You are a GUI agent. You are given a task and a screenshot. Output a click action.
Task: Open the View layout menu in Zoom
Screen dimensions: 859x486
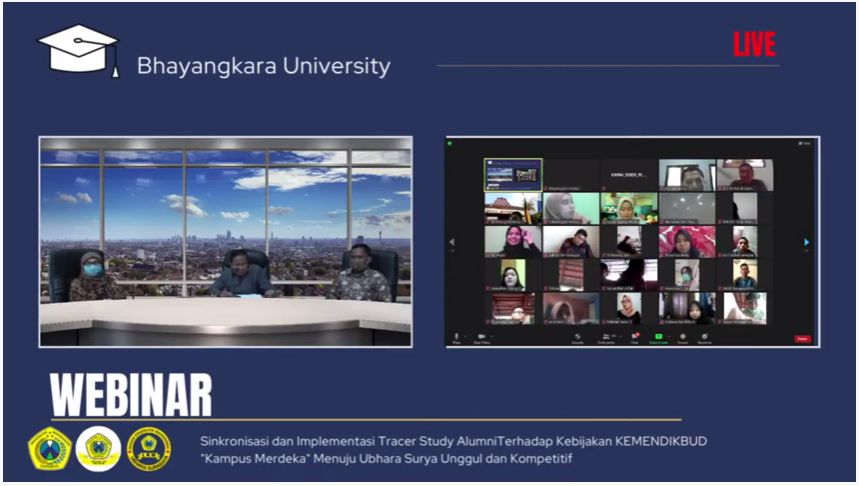tap(805, 144)
